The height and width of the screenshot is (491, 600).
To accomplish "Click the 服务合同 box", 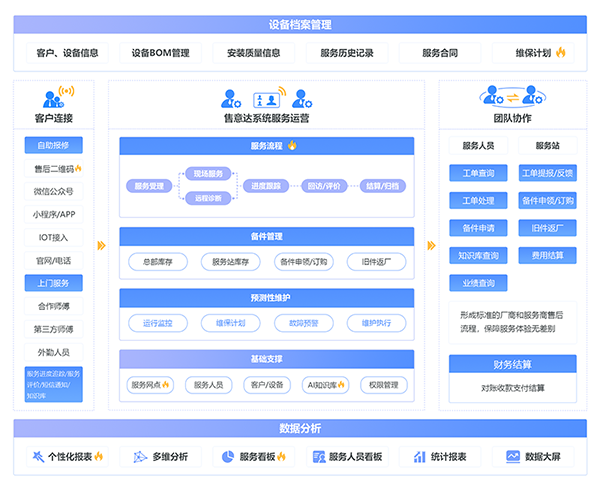I will click(x=440, y=53).
